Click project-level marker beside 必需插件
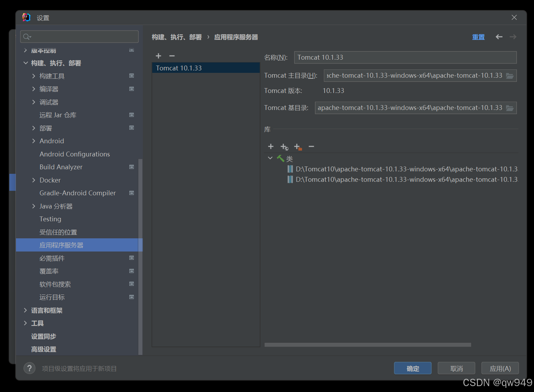 (x=132, y=258)
